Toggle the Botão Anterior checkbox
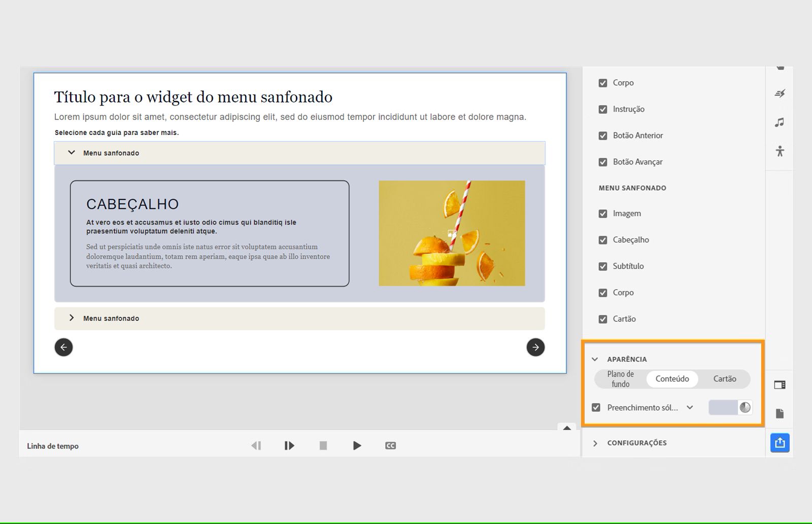 (x=603, y=135)
